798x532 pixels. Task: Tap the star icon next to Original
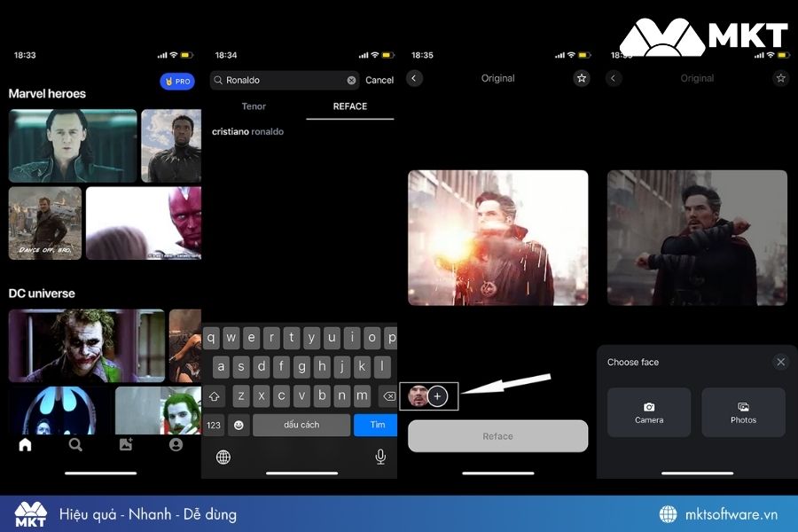click(x=581, y=78)
